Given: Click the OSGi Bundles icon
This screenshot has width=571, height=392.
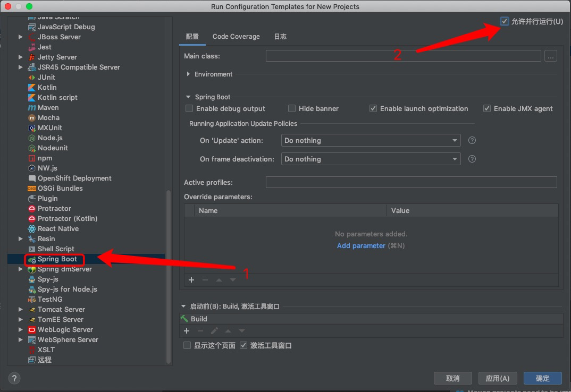Looking at the screenshot, I should [32, 189].
